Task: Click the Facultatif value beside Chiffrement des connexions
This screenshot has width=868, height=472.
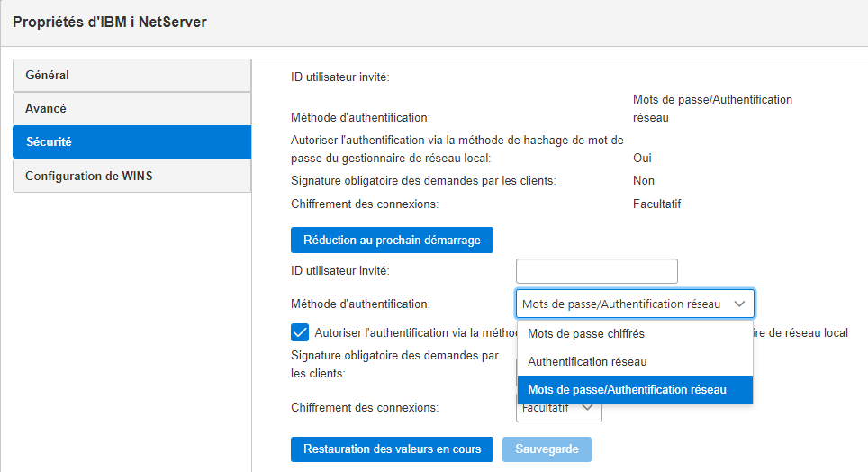Action: click(656, 204)
